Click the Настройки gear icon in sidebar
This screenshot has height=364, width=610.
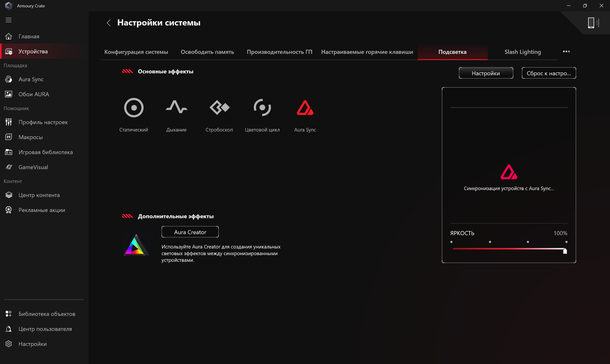click(9, 344)
